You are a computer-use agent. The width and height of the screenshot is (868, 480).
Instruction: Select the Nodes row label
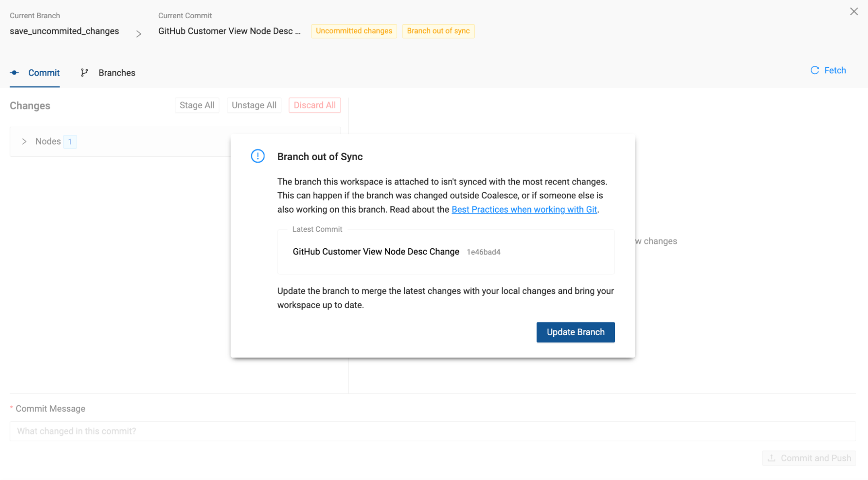pos(48,141)
